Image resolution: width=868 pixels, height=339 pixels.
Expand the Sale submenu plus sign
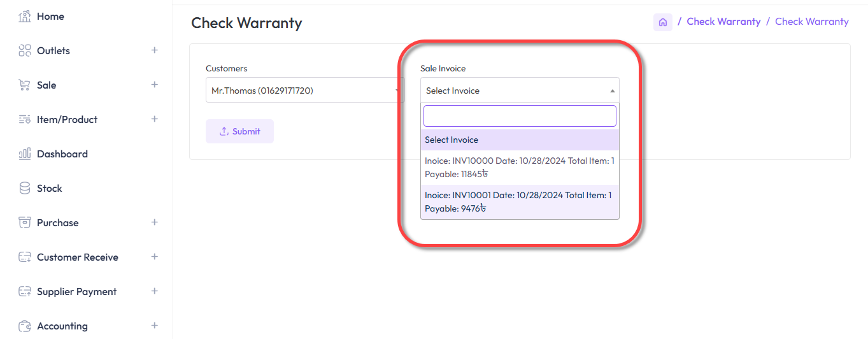(154, 85)
